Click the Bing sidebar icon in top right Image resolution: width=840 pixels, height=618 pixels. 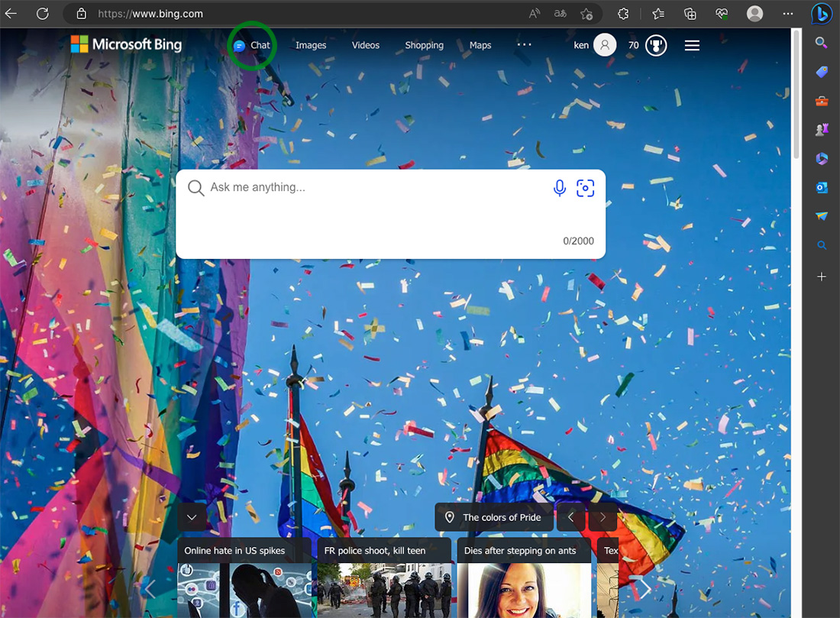[821, 14]
